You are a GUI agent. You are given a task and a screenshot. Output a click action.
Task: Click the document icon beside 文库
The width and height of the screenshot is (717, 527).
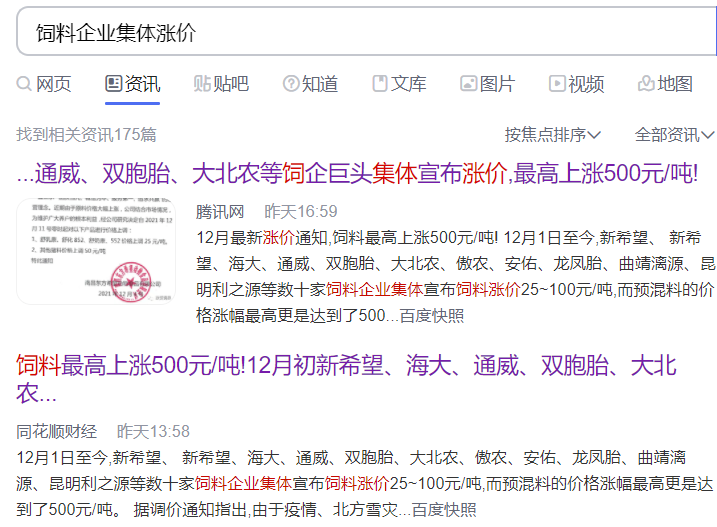click(380, 84)
